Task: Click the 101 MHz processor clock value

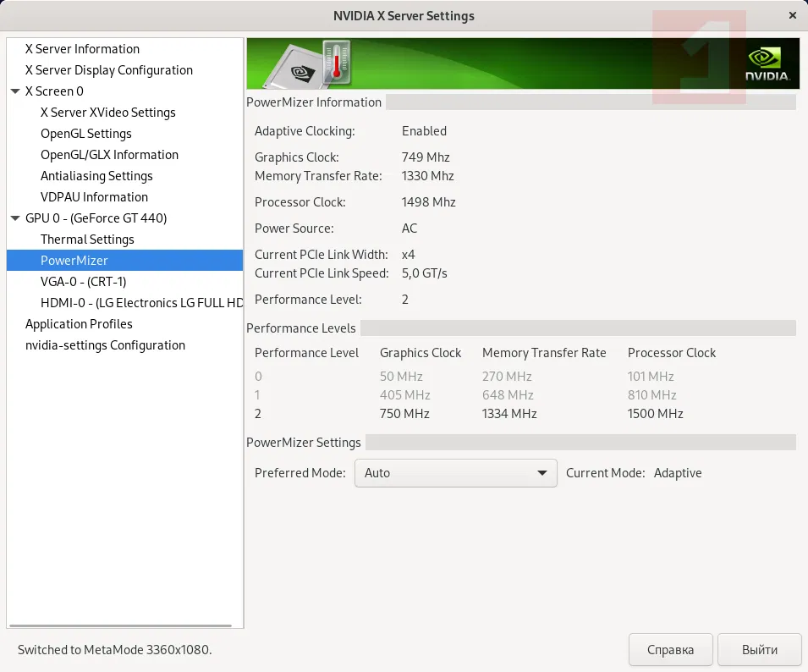Action: tap(651, 377)
